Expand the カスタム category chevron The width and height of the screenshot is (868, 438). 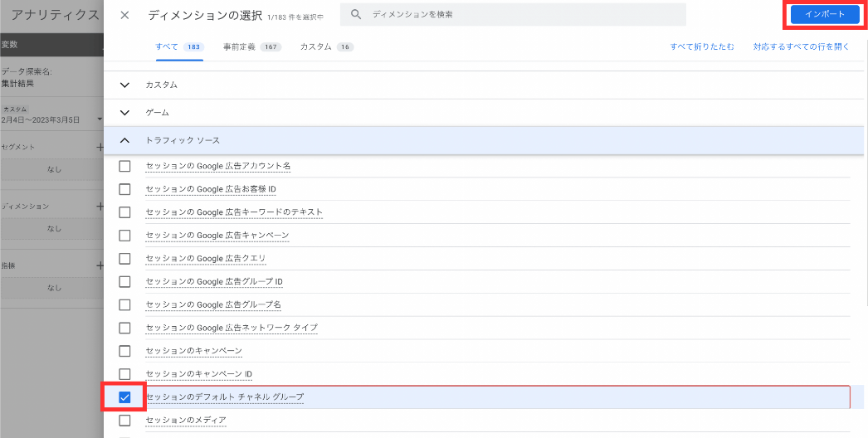[x=124, y=85]
